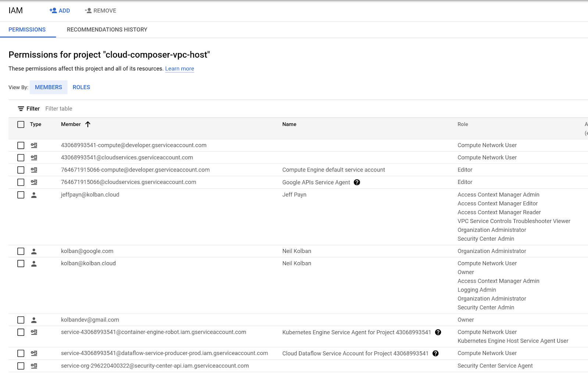Check the box for jeffpayn@kolban.cloud
The height and width of the screenshot is (391, 588).
21,195
